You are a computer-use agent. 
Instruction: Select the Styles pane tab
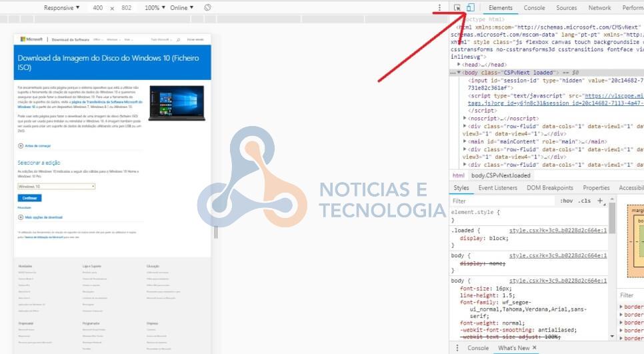461,188
